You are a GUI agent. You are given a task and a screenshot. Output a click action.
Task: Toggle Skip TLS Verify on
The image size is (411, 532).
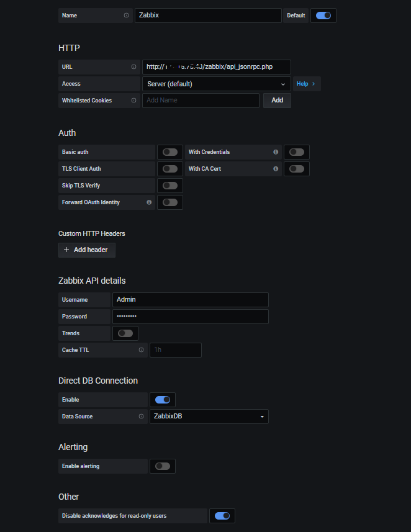tap(170, 185)
